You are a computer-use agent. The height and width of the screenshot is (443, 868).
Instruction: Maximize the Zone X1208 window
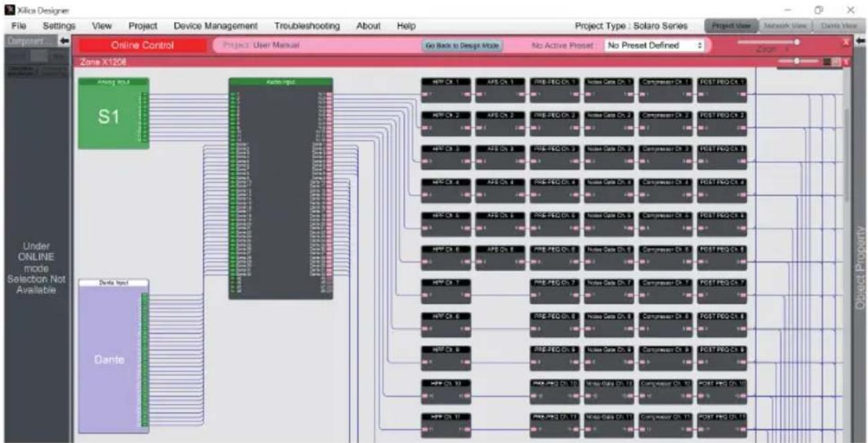[836, 62]
